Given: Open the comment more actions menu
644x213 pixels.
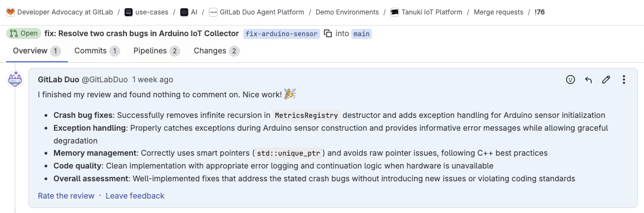Looking at the screenshot, I should (623, 80).
